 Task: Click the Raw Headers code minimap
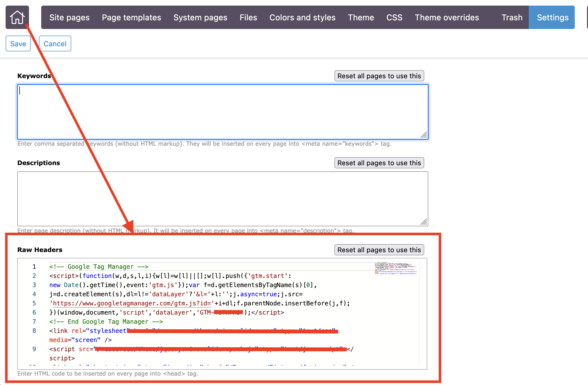(x=396, y=268)
